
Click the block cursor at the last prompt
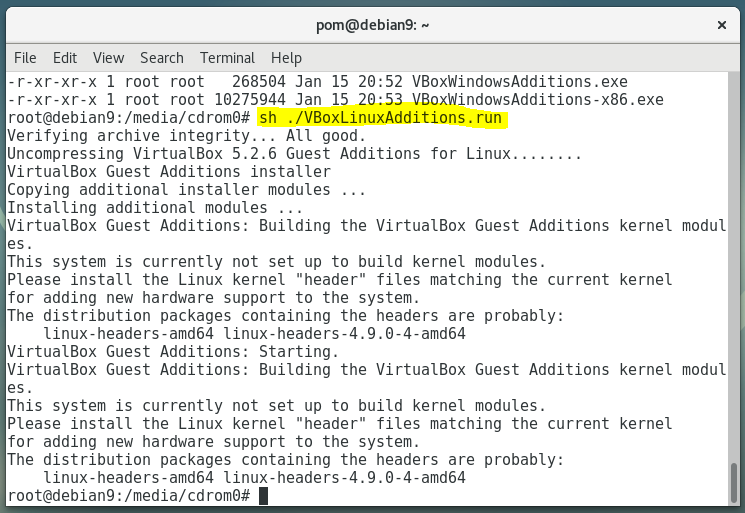(263, 496)
